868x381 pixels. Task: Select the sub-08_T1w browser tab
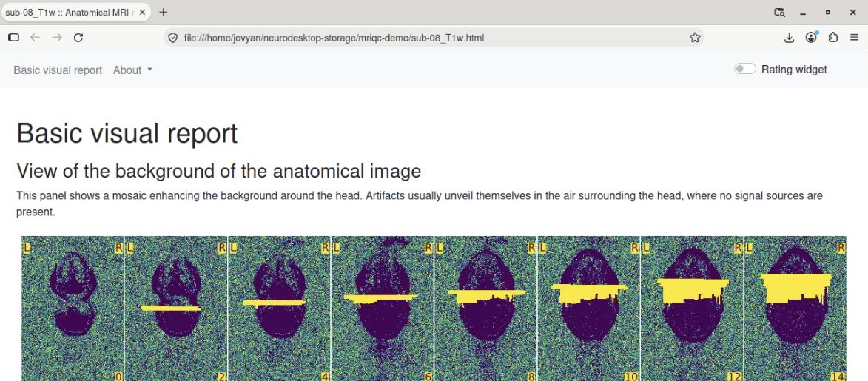pyautogui.click(x=75, y=12)
